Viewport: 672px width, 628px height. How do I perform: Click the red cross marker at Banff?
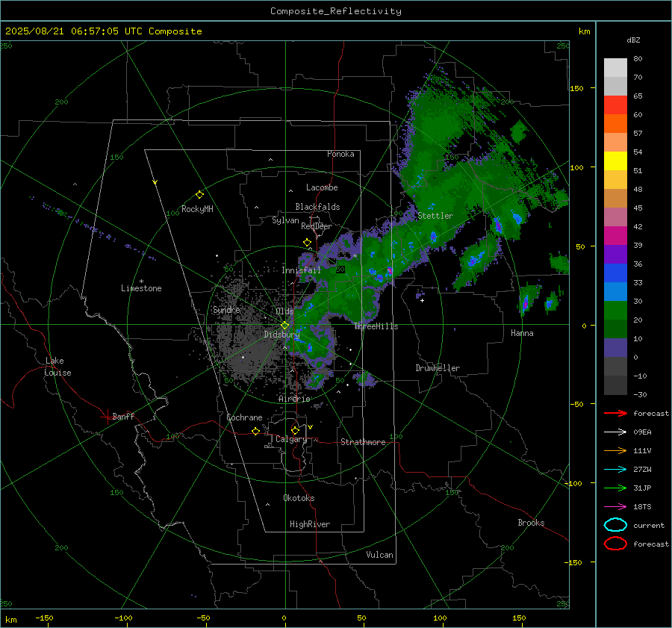click(x=107, y=417)
